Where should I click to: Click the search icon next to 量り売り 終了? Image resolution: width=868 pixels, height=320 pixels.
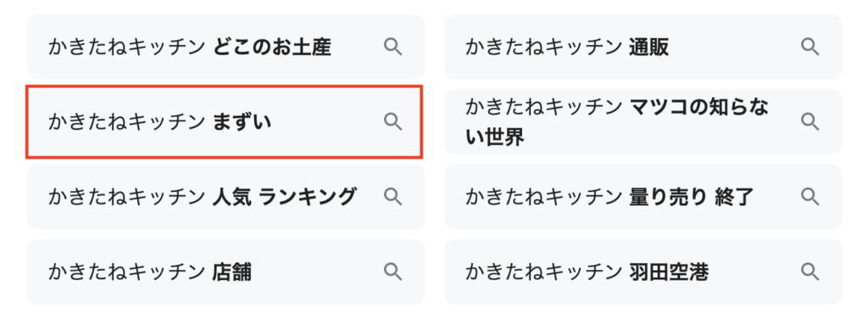pyautogui.click(x=810, y=196)
